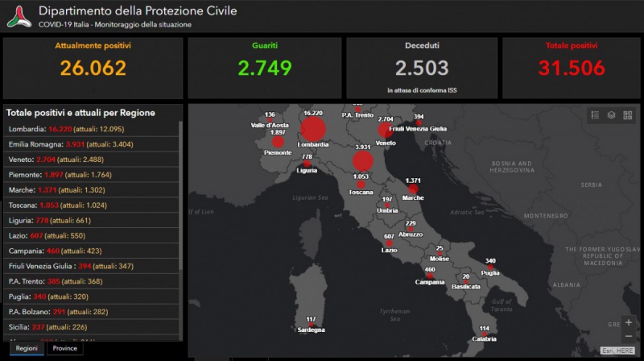Screen dimensions: 644x361
Task: Click the Attualmente positivi 26.062 panel
Action: (x=93, y=68)
